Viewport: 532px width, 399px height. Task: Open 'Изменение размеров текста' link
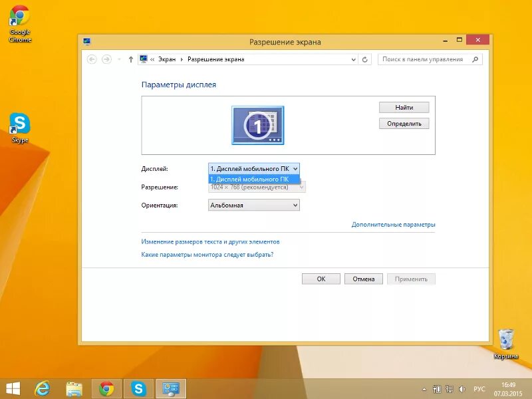(x=210, y=242)
